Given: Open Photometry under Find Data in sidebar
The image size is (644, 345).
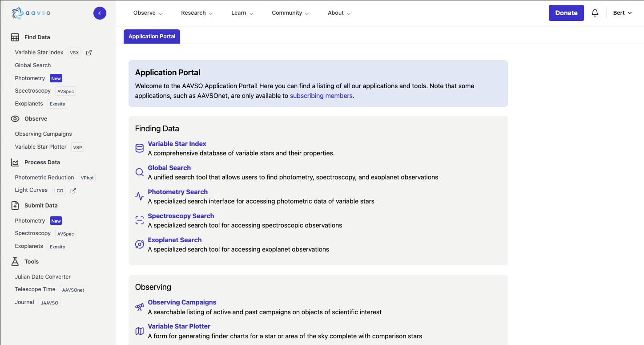Looking at the screenshot, I should 30,78.
